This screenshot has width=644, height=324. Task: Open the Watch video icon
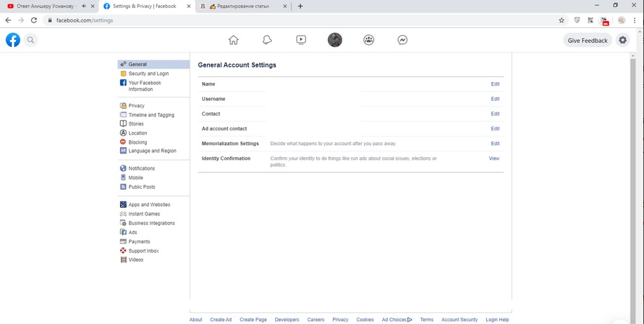point(301,40)
